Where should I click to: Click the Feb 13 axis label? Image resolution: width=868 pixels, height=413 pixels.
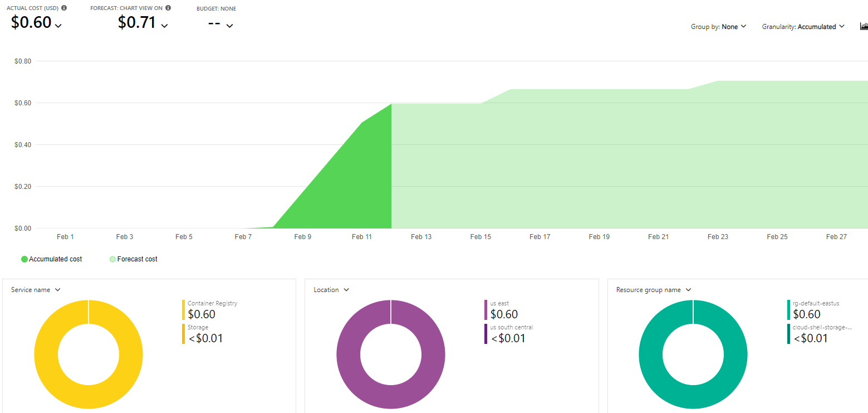(x=421, y=237)
